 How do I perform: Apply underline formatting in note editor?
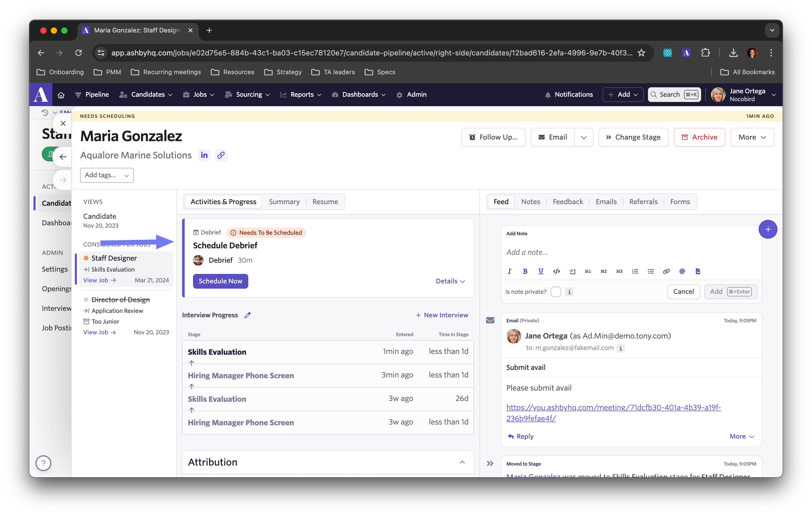(541, 271)
